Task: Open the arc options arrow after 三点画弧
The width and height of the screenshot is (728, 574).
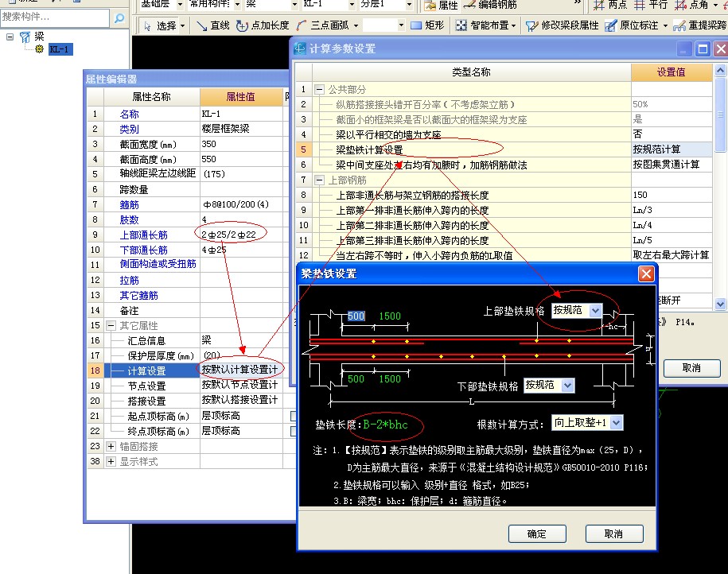Action: 356,26
